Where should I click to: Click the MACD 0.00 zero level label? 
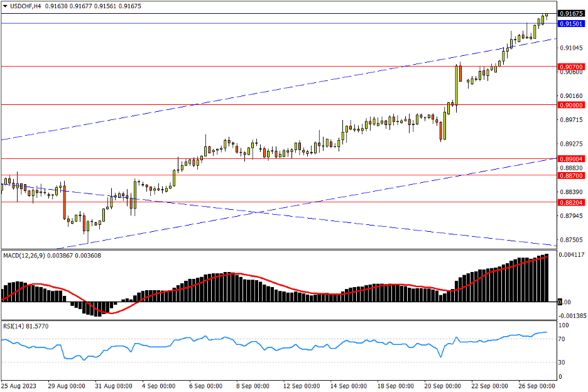[565, 302]
